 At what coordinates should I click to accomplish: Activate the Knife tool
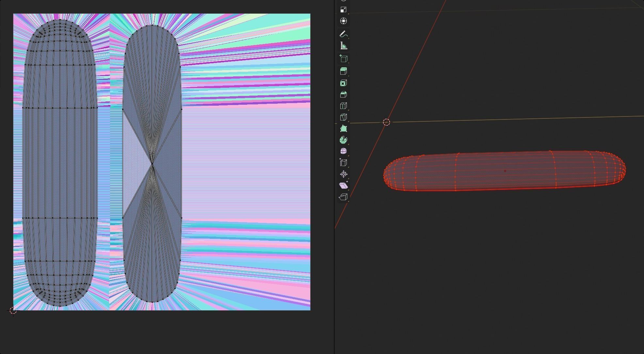click(x=343, y=117)
